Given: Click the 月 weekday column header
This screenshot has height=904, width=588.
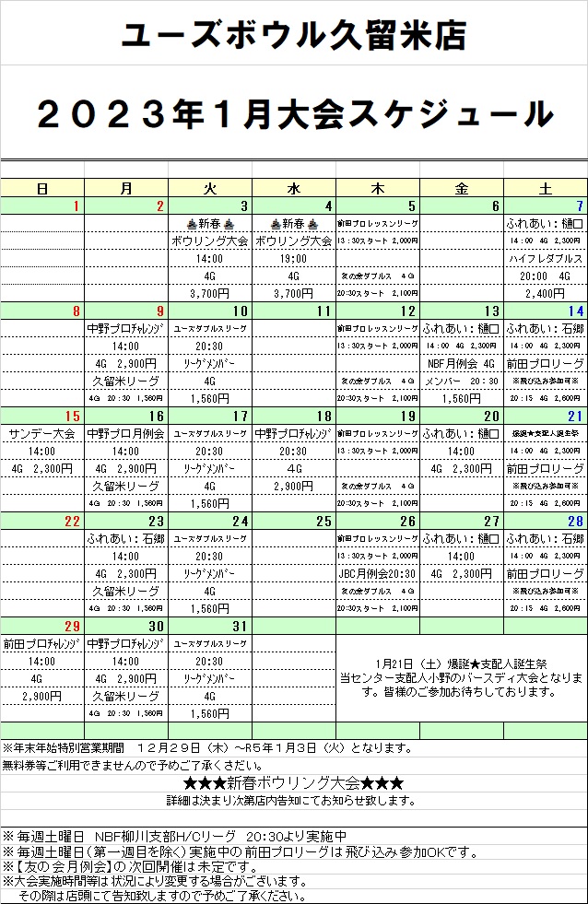Looking at the screenshot, I should [126, 189].
